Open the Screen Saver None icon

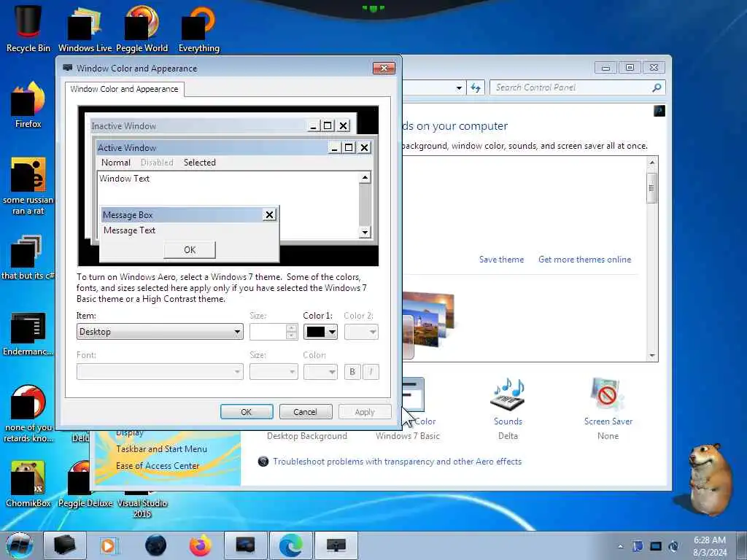click(x=608, y=408)
